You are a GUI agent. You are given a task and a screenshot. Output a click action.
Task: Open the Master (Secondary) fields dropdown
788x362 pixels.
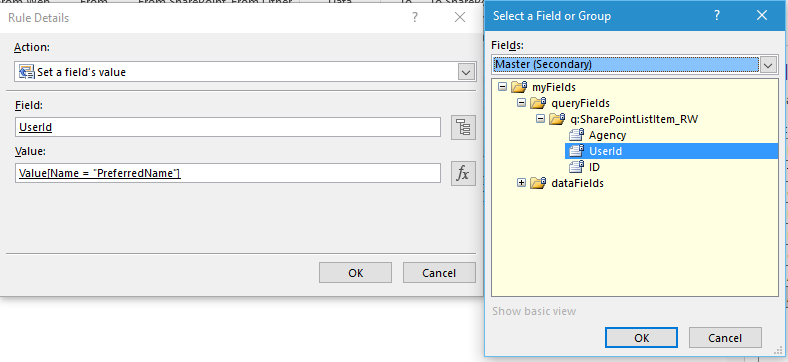(x=768, y=65)
